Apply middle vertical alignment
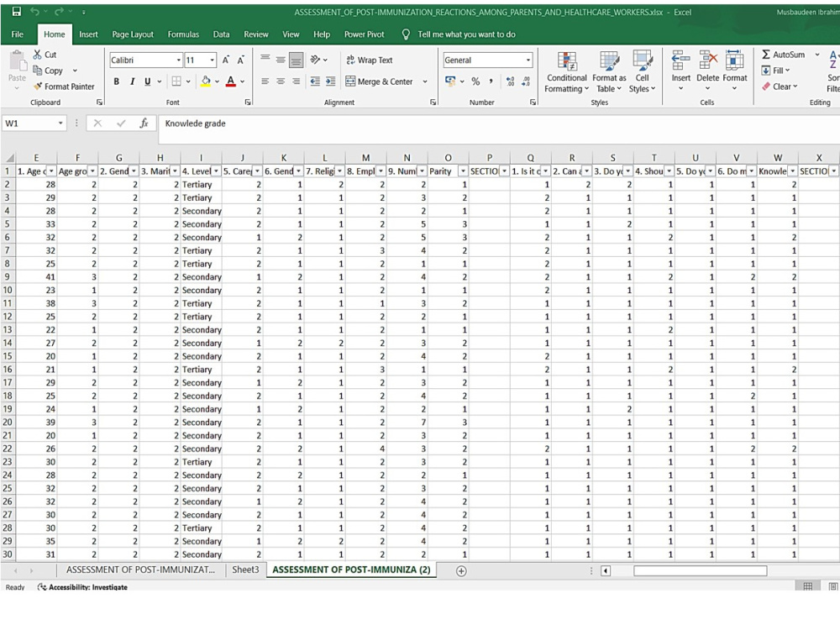The image size is (840, 630). [281, 60]
